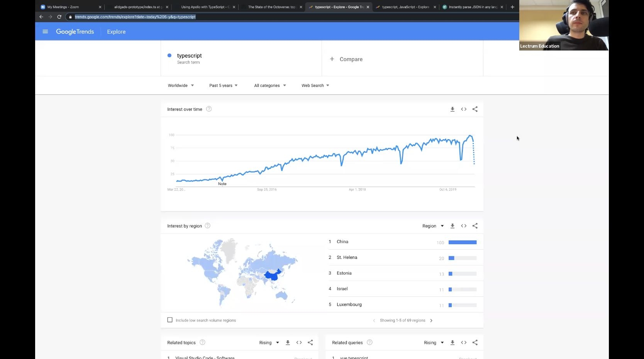Image resolution: width=644 pixels, height=359 pixels.
Task: Share the Interest over time chart
Action: coord(475,109)
